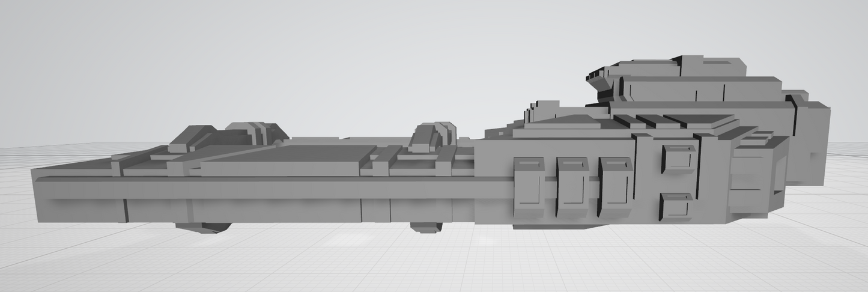
Task: Select the leftmost turret on the deck
Action: tap(191, 139)
